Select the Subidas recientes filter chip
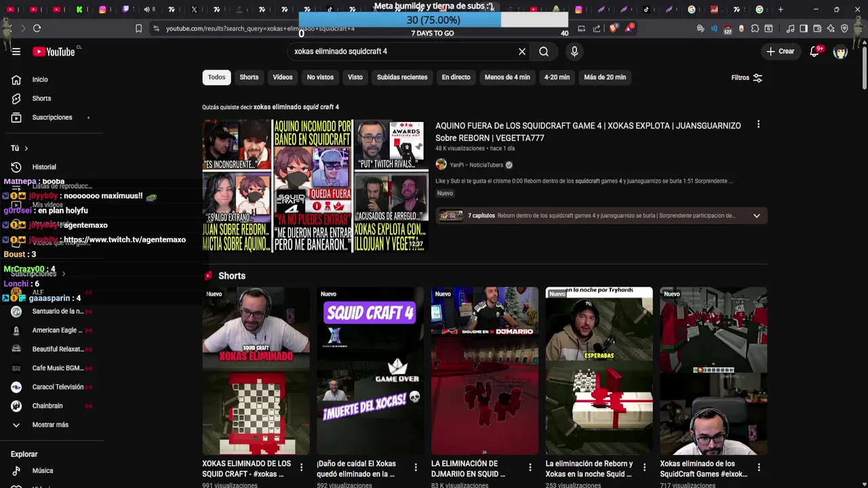Image resolution: width=868 pixels, height=488 pixels. point(402,77)
